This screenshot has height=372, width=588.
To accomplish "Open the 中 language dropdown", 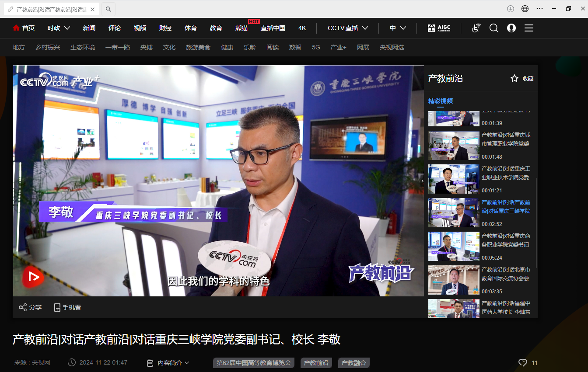I will point(398,28).
